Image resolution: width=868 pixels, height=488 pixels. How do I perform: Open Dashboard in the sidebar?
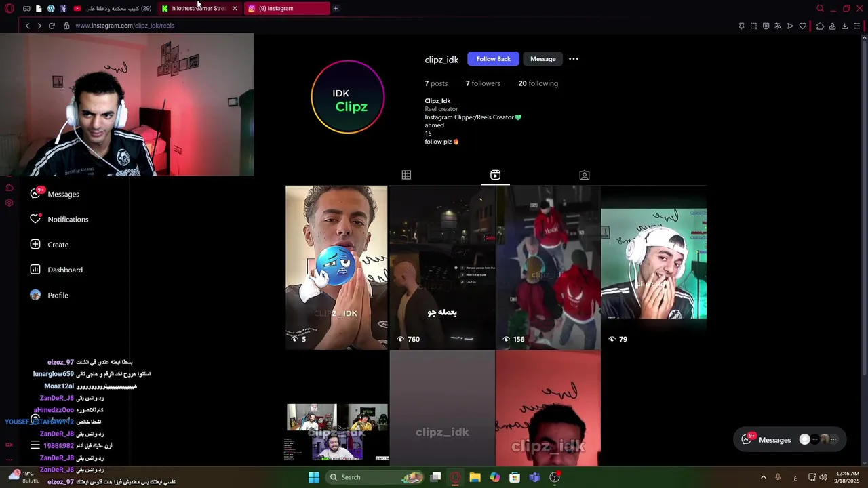(56, 270)
